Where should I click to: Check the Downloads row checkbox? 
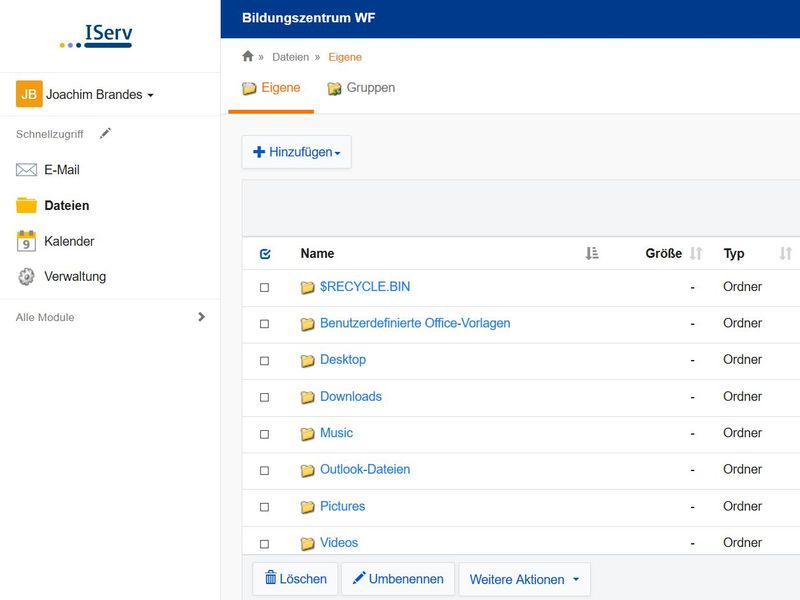pyautogui.click(x=264, y=397)
